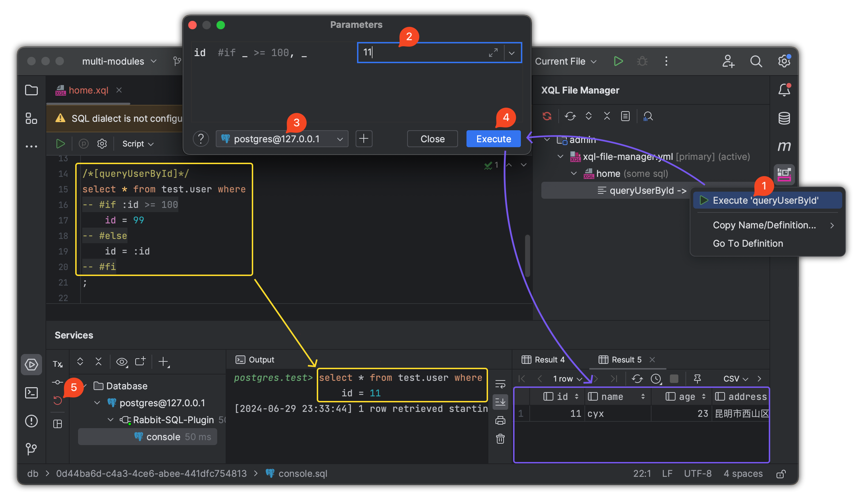Screen dimensions: 862x504
Task: Click editor vertical scrollbar
Action: pyautogui.click(x=527, y=256)
